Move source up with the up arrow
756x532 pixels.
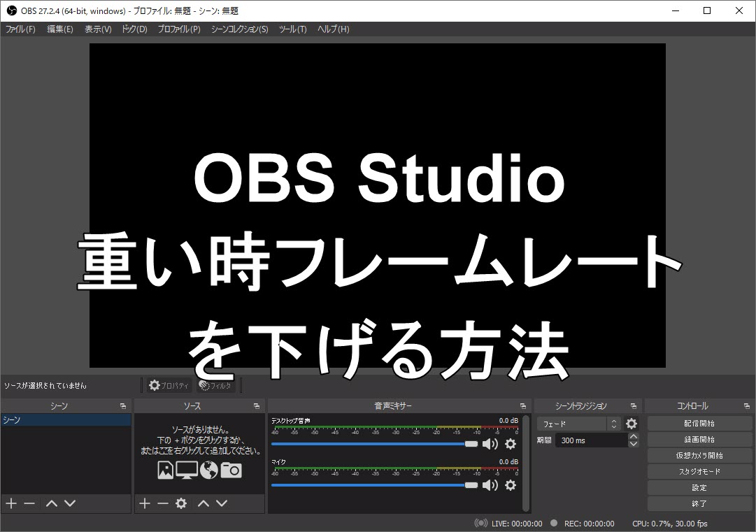[204, 503]
